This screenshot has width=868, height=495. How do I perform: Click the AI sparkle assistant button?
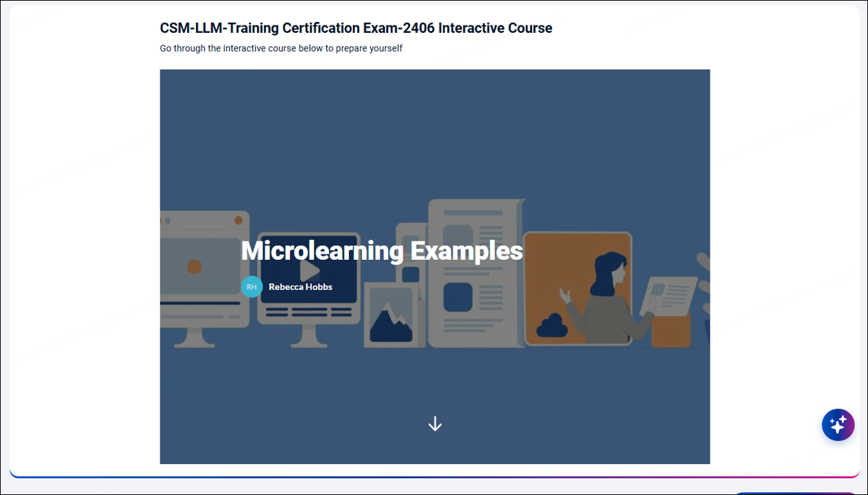click(838, 425)
